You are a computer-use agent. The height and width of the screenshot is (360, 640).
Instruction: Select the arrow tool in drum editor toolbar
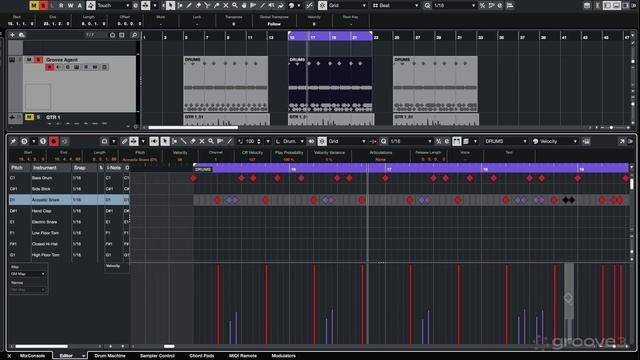[x=165, y=141]
